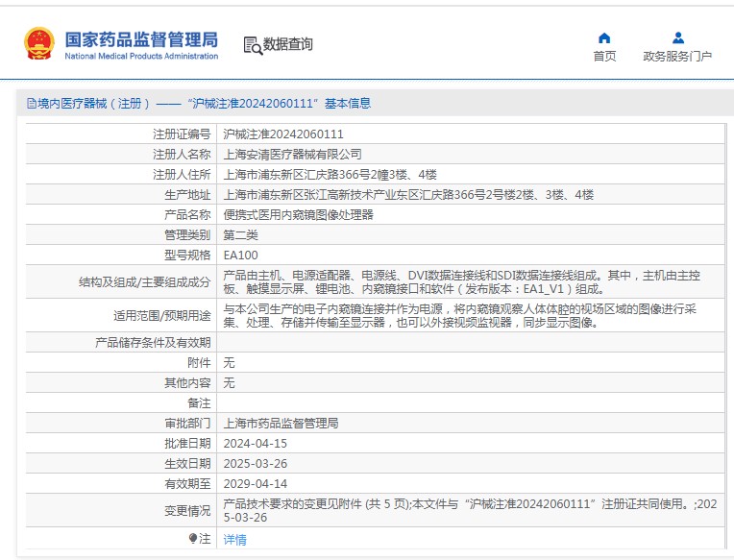Click the national emblem logo

(x=39, y=43)
